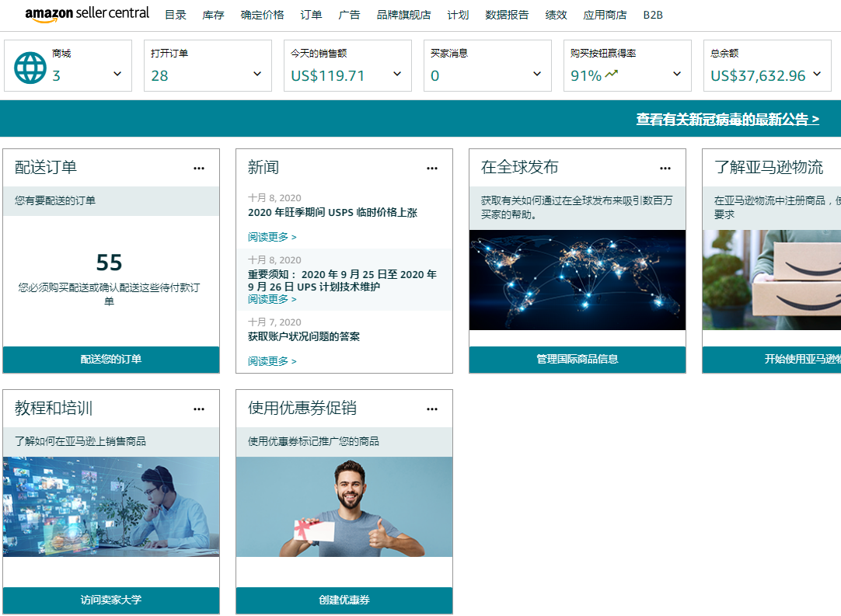Click the pending orders count 55
The height and width of the screenshot is (616, 841).
pyautogui.click(x=109, y=263)
